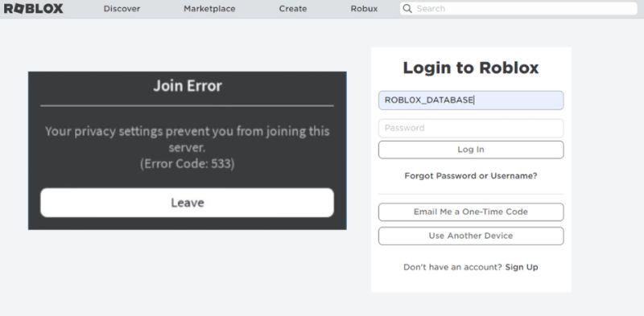This screenshot has height=316, width=644.
Task: Select Use Another Device option
Action: click(x=471, y=236)
